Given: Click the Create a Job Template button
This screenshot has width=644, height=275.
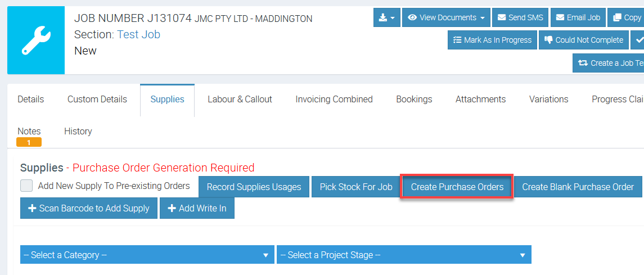Looking at the screenshot, I should click(609, 63).
